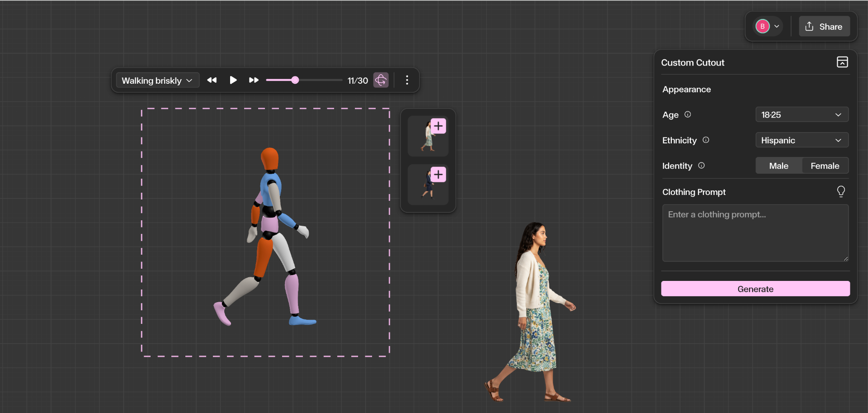Image resolution: width=868 pixels, height=413 pixels.
Task: Click inside the clothing prompt field
Action: (x=755, y=233)
